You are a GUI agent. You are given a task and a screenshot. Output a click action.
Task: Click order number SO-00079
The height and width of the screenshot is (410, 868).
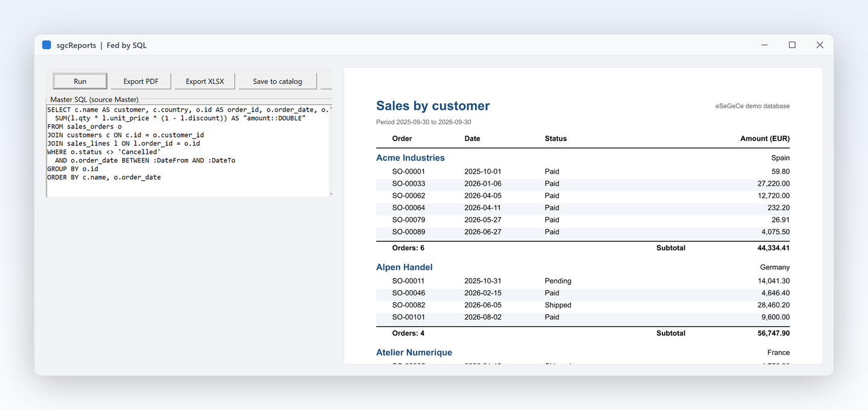[x=409, y=219]
